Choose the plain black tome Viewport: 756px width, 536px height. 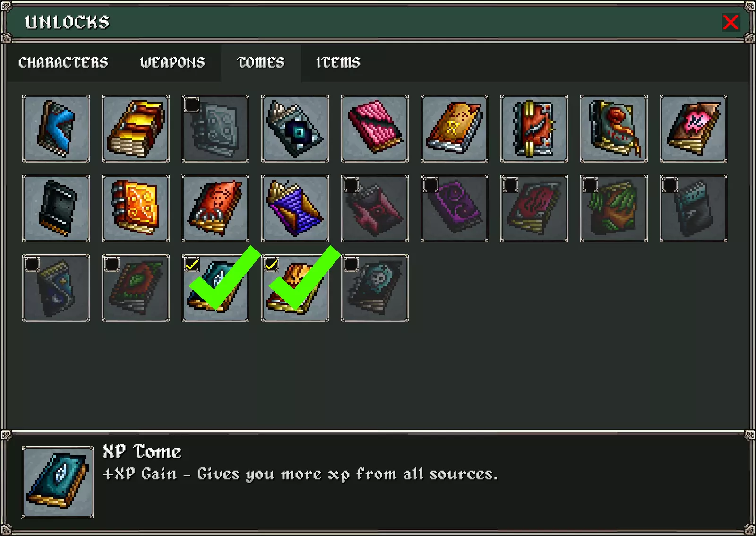pos(56,208)
